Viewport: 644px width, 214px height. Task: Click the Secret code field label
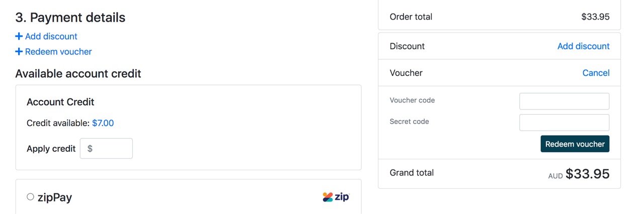click(409, 122)
